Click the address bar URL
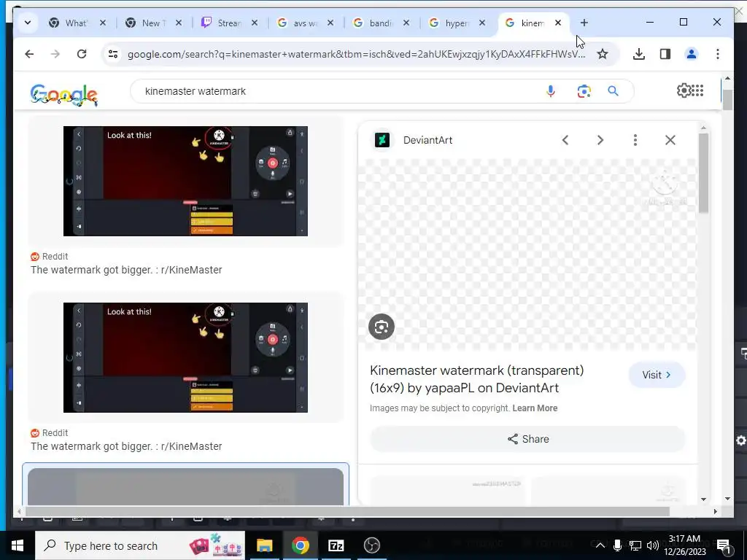Image resolution: width=747 pixels, height=560 pixels. (x=356, y=54)
